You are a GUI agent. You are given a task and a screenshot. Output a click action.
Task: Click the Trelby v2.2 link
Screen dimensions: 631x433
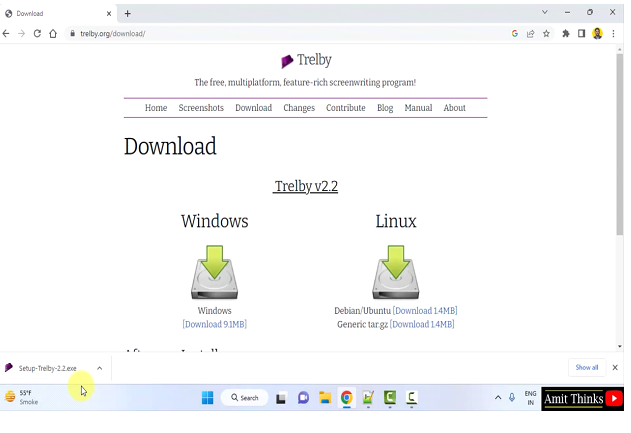[305, 186]
